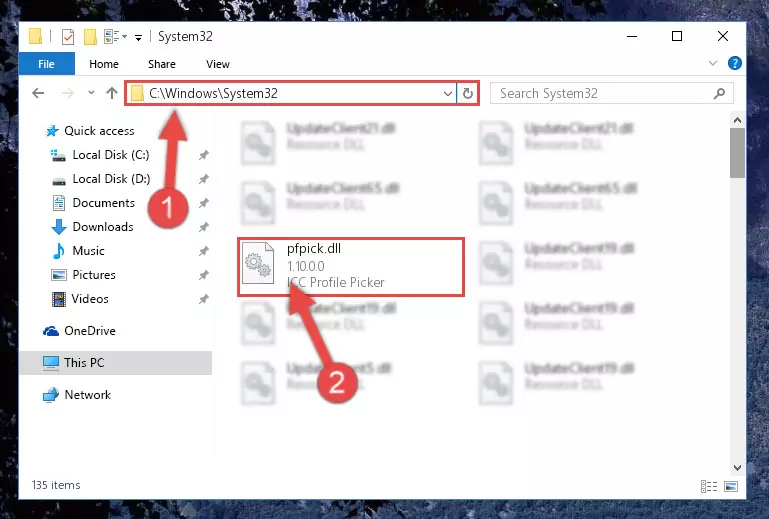The height and width of the screenshot is (519, 769).
Task: Open Help with the question mark icon
Action: (x=734, y=63)
